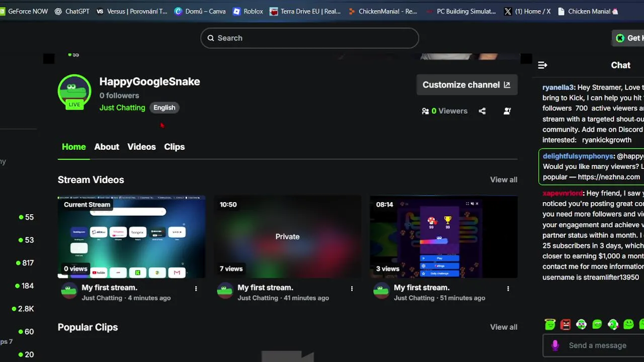Click the green Get K button at the top right
The width and height of the screenshot is (644, 362).
coord(628,38)
